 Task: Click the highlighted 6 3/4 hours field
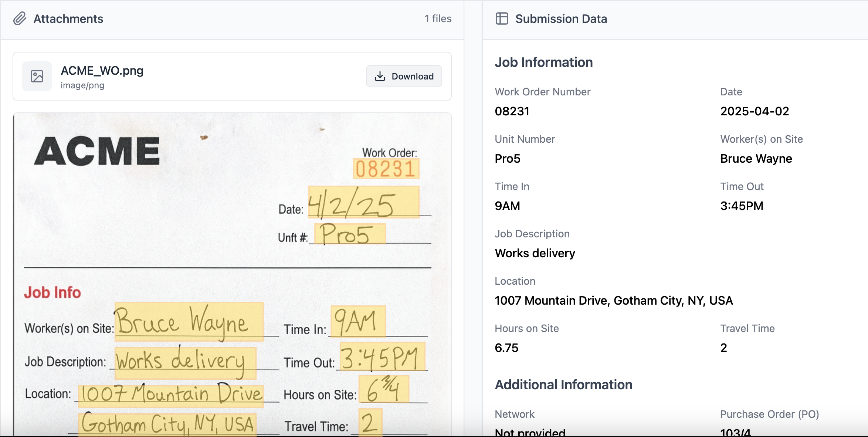tap(384, 389)
